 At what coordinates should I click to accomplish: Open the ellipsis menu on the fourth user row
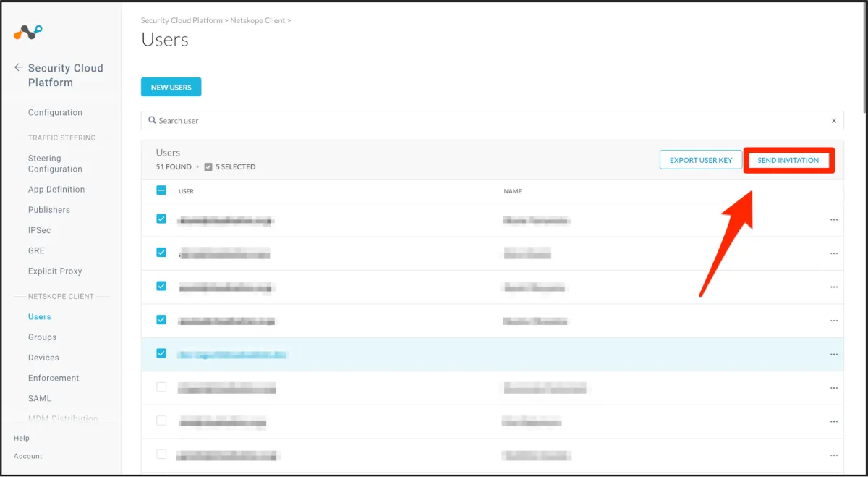coord(834,321)
